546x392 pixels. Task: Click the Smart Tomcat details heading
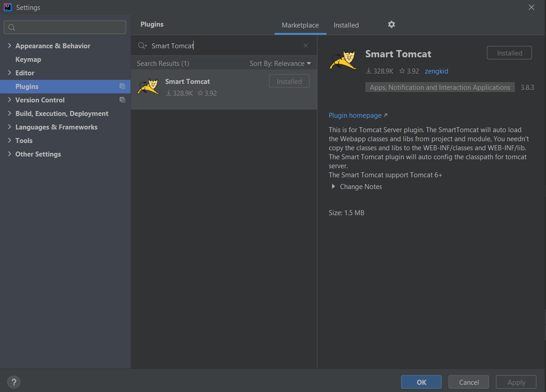pyautogui.click(x=398, y=54)
